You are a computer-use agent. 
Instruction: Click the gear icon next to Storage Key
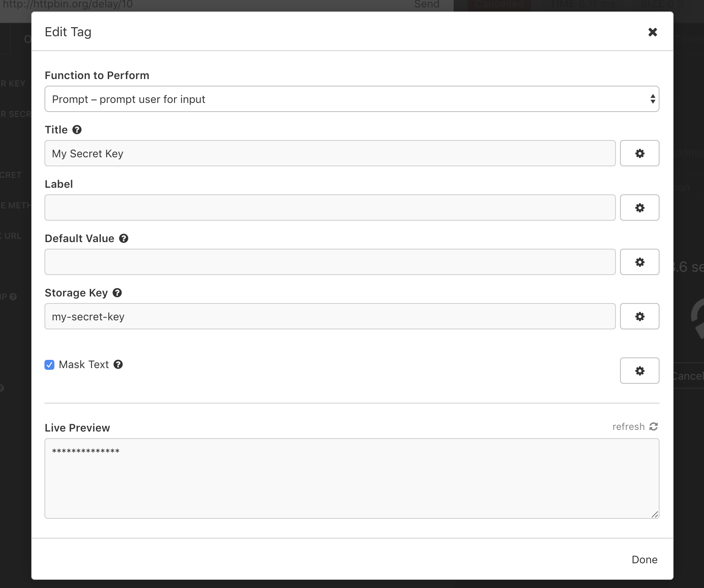pos(639,316)
